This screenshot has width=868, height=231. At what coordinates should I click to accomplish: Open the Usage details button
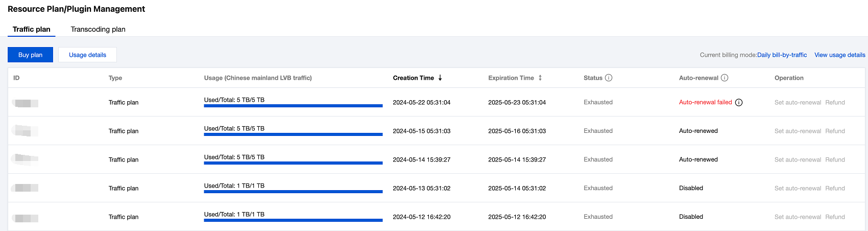pyautogui.click(x=87, y=55)
